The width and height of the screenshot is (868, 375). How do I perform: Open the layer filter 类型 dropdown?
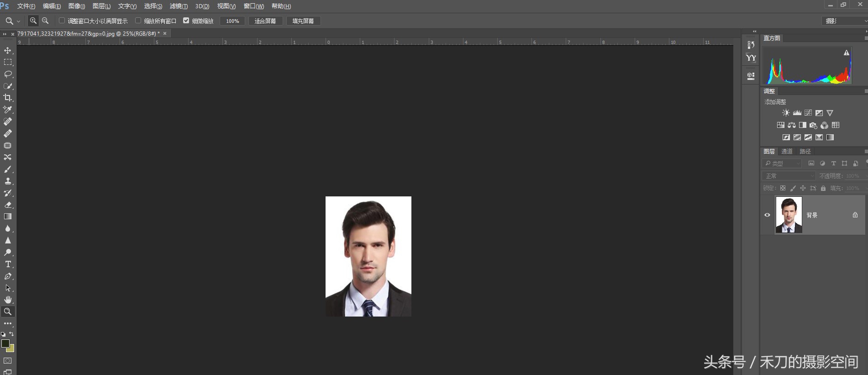[x=782, y=164]
